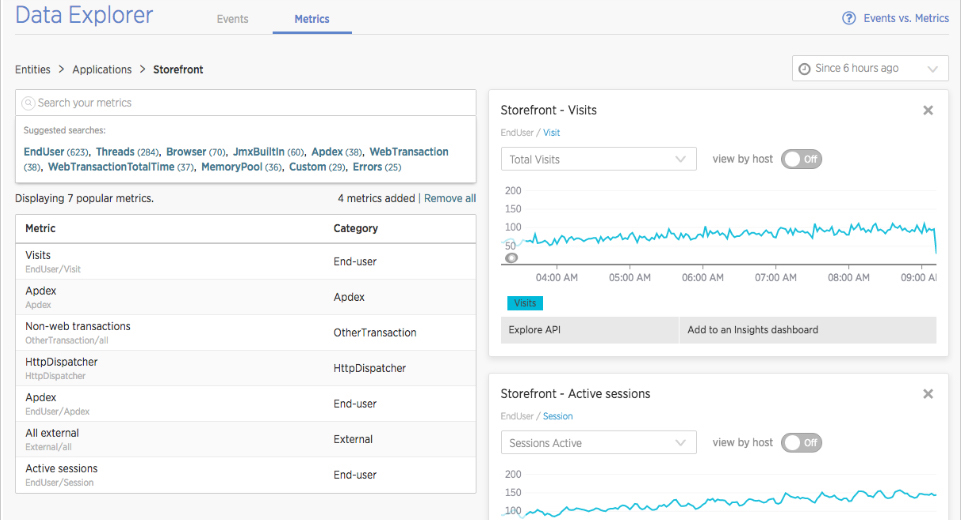961x520 pixels.
Task: Select the Threads suggested search
Action: [115, 151]
